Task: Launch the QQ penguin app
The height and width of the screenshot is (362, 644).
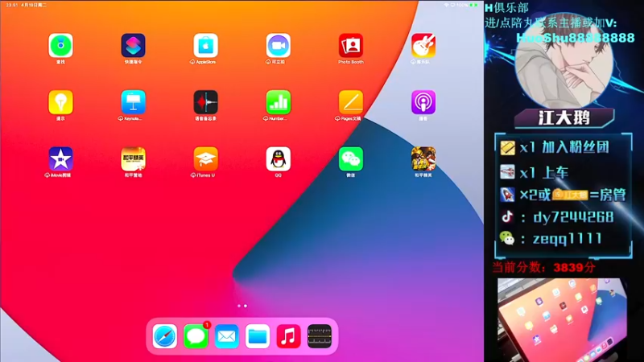Action: tap(278, 158)
